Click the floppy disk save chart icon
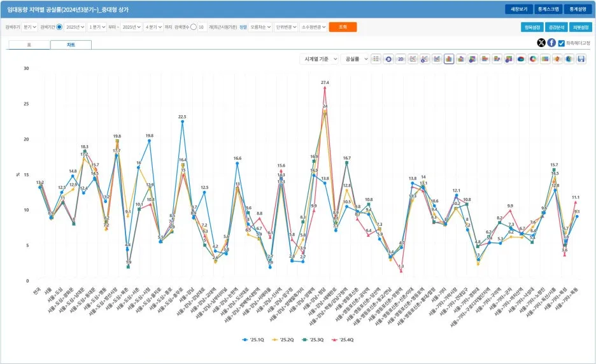 (581, 59)
